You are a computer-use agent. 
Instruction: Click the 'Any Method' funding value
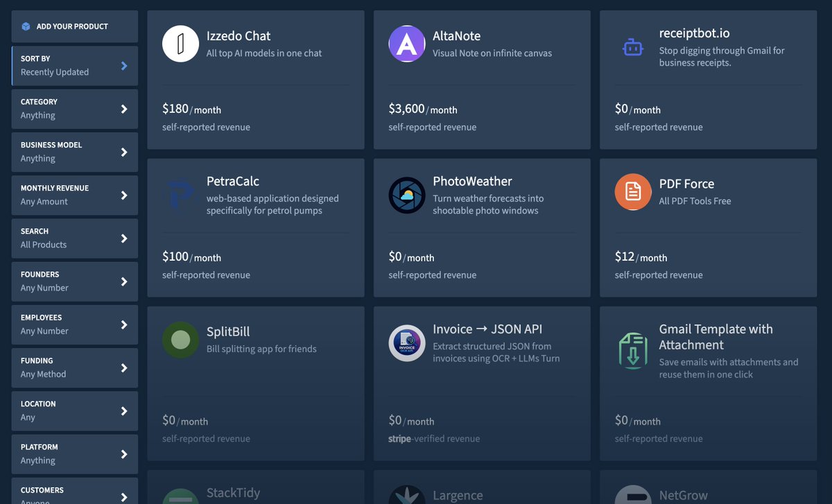pyautogui.click(x=44, y=374)
